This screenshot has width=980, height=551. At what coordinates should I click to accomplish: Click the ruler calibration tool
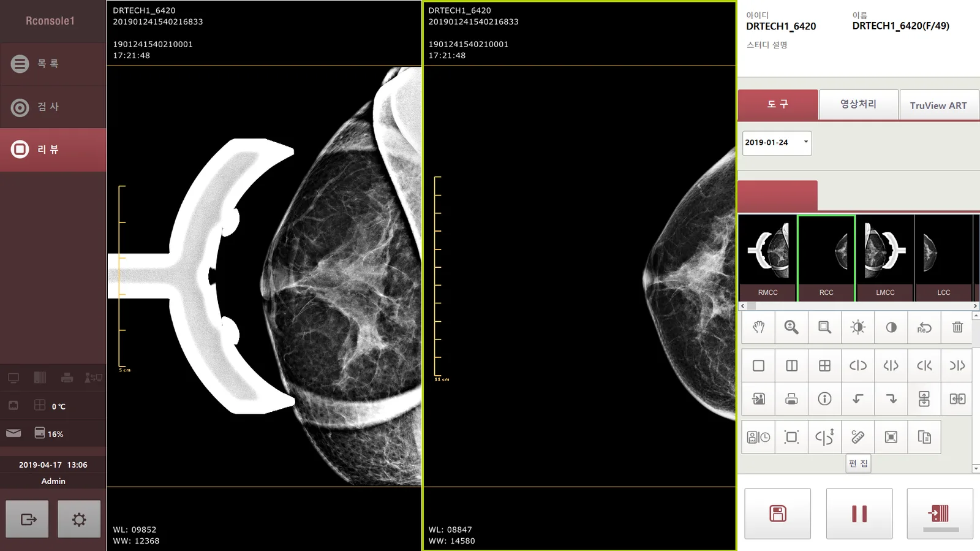pos(858,437)
